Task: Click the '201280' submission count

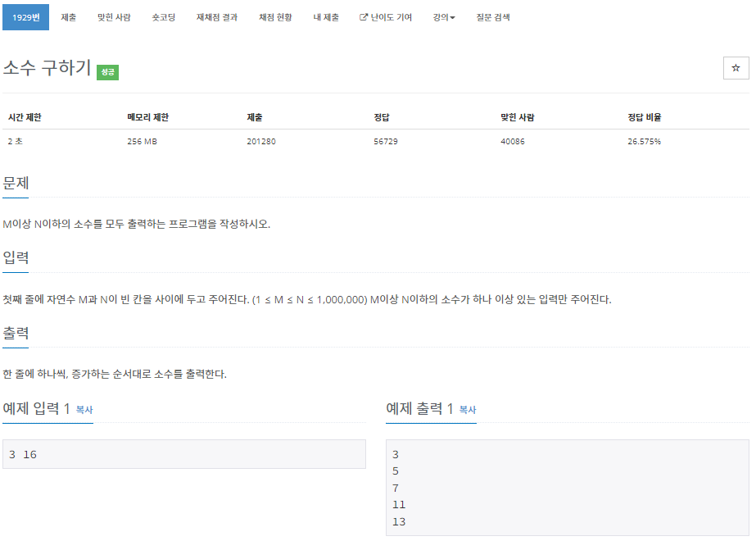Action: (x=260, y=142)
